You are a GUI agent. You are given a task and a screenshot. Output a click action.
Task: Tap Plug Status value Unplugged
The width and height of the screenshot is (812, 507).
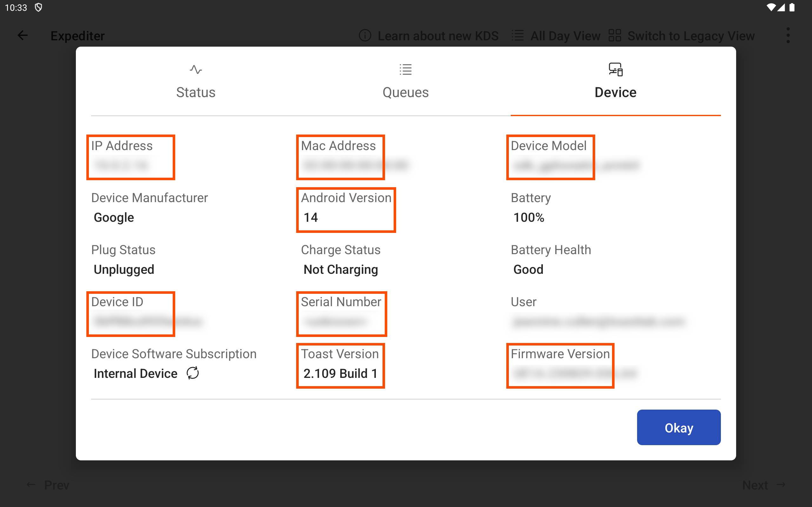(124, 270)
